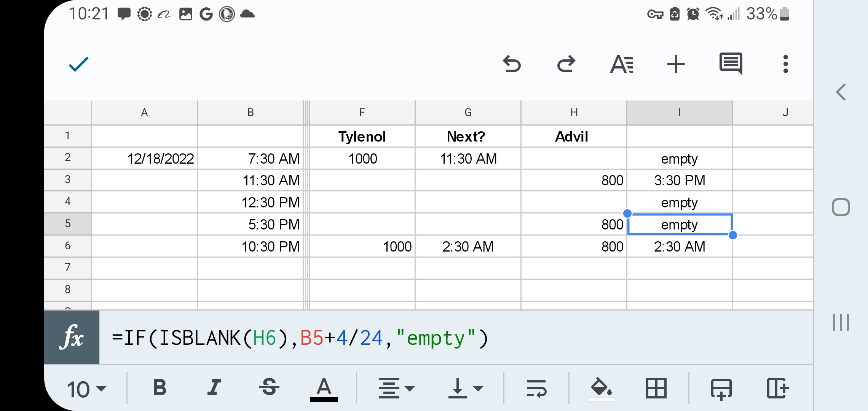Open the comments icon
Image resolution: width=868 pixels, height=411 pixels.
731,64
